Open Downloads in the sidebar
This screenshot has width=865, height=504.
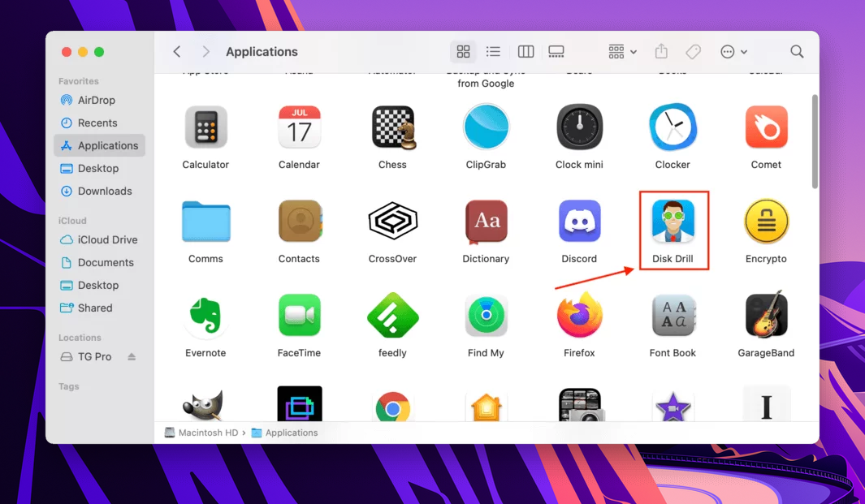pos(99,192)
